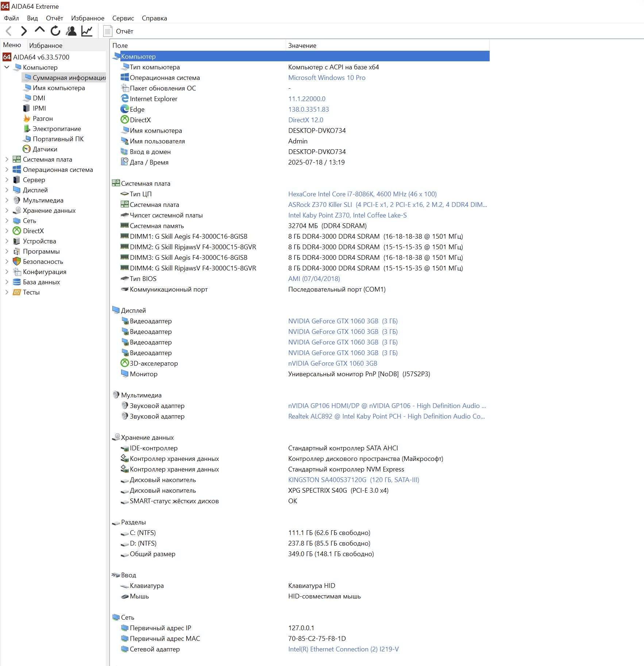This screenshot has width=644, height=666.
Task: Click the Дата / Время clock icon
Action: [125, 162]
